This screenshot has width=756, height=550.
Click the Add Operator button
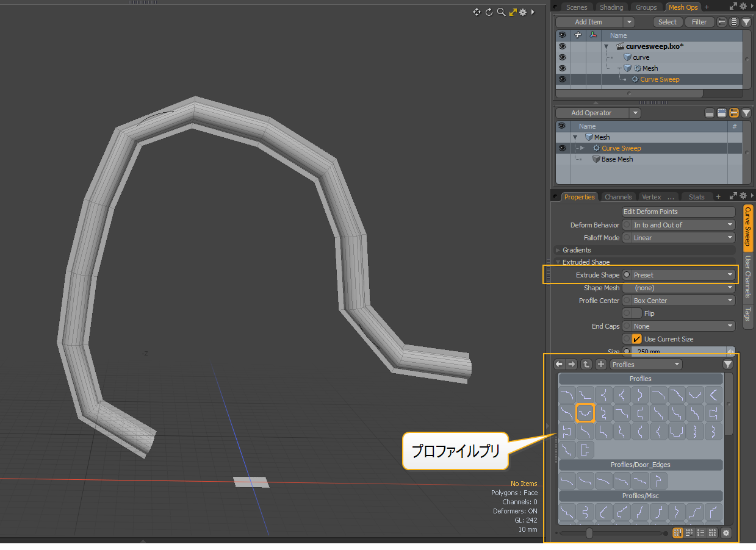[591, 113]
